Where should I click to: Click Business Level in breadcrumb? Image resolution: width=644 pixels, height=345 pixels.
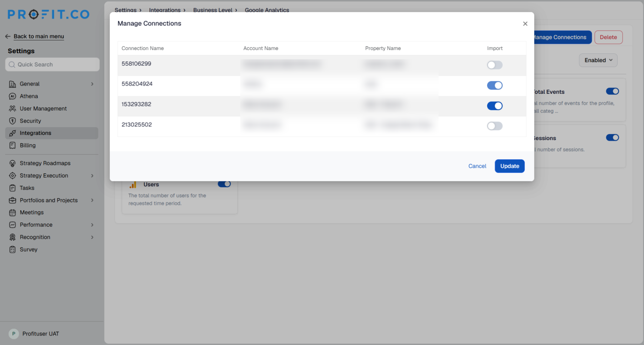[213, 10]
